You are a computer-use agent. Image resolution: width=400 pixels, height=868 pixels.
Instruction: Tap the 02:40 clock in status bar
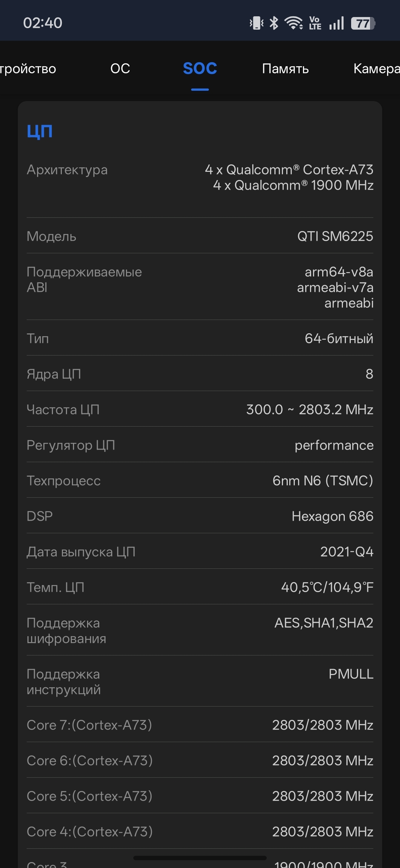pyautogui.click(x=43, y=23)
